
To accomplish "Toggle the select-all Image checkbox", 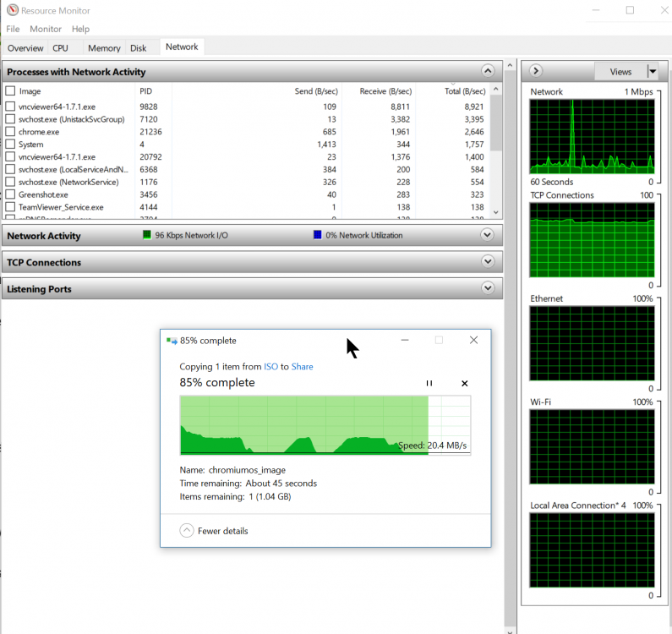I will click(x=10, y=91).
